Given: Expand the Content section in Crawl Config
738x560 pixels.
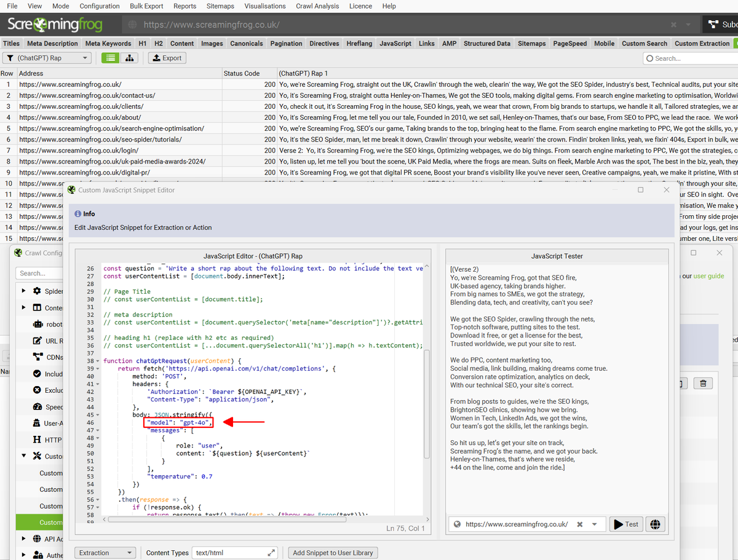Looking at the screenshot, I should (23, 307).
